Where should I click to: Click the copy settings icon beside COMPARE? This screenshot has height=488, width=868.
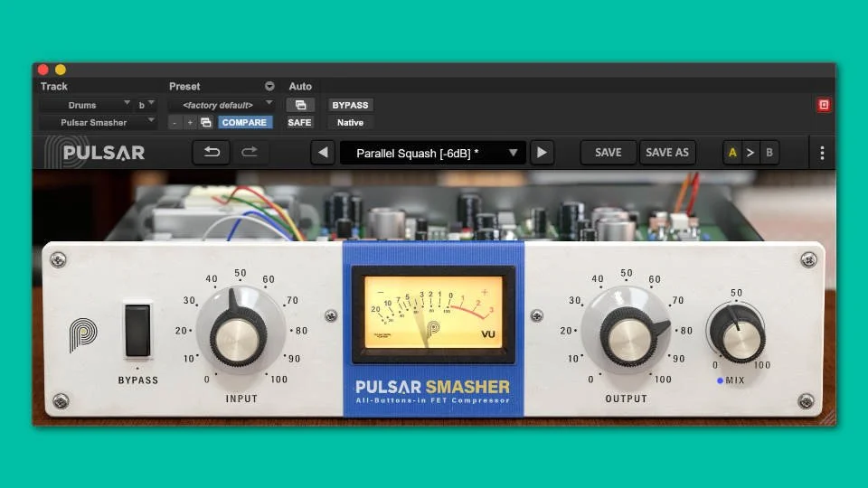pos(206,122)
